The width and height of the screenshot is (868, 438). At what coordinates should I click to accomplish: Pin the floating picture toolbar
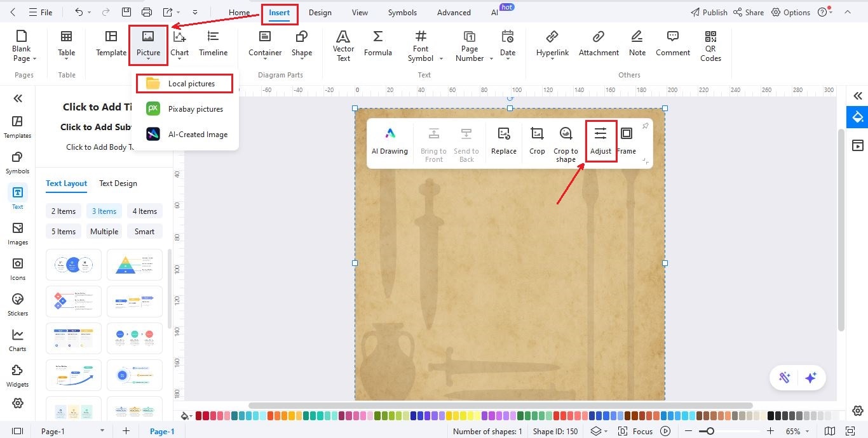[645, 126]
